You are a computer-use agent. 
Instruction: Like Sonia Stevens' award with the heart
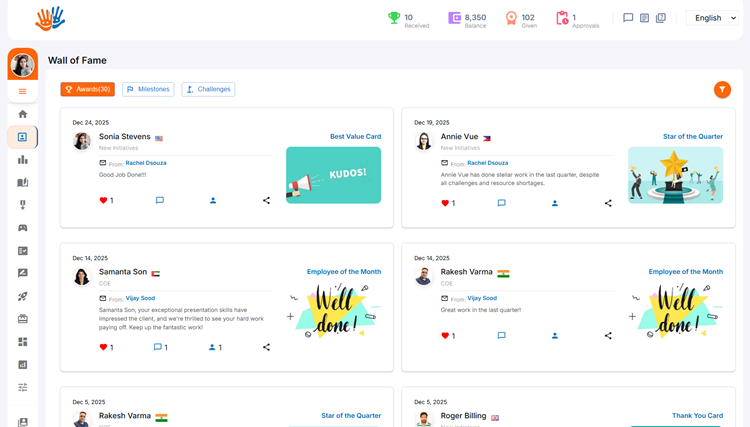[x=103, y=201]
